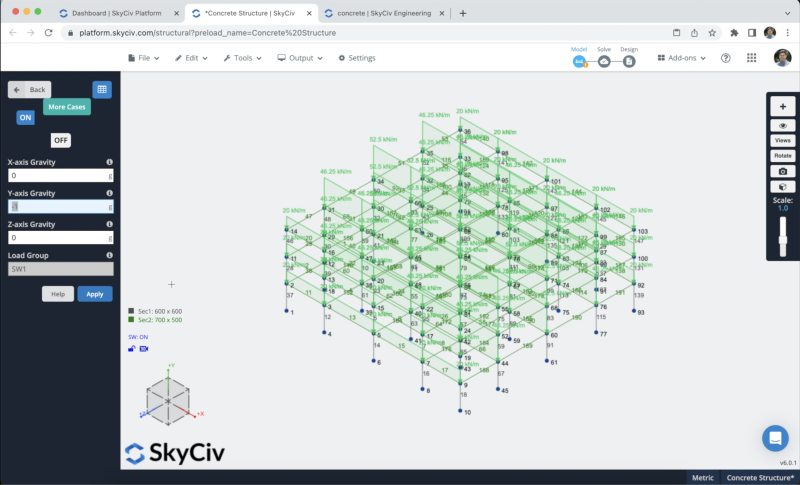Click the Design stage icon
Image resolution: width=800 pixels, height=485 pixels.
tap(629, 61)
